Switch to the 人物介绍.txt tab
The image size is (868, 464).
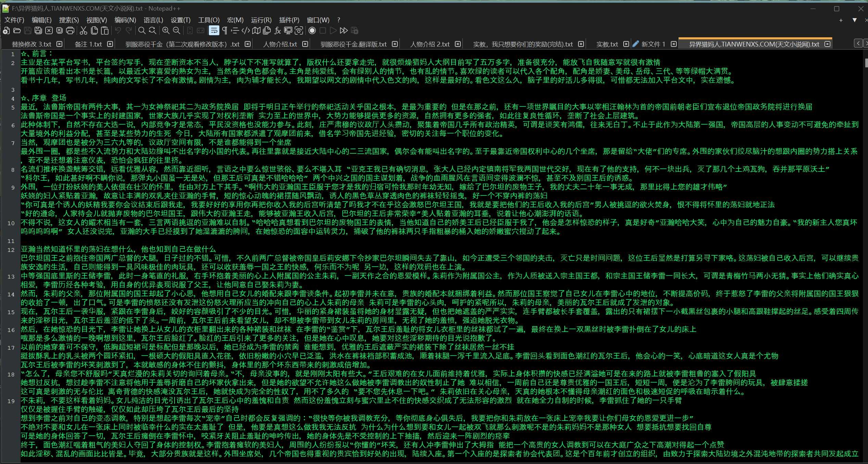tap(280, 44)
